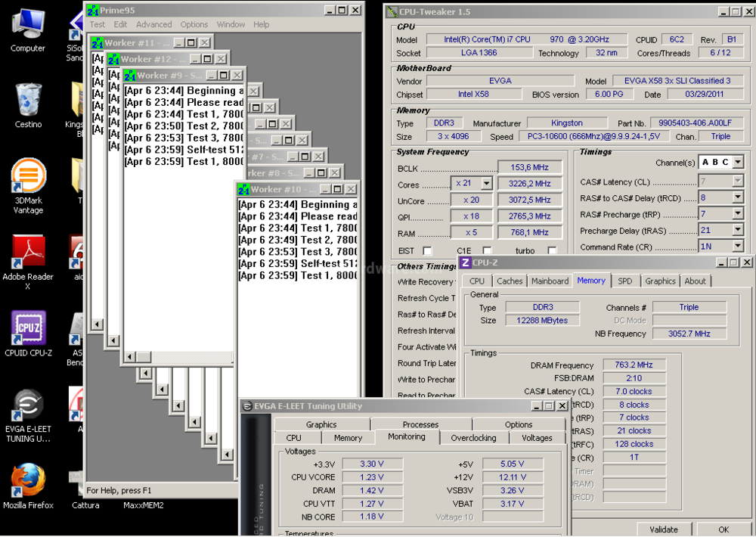Image resolution: width=756 pixels, height=537 pixels.
Task: Click the 'For Help, press F1' status bar text
Action: 119,491
